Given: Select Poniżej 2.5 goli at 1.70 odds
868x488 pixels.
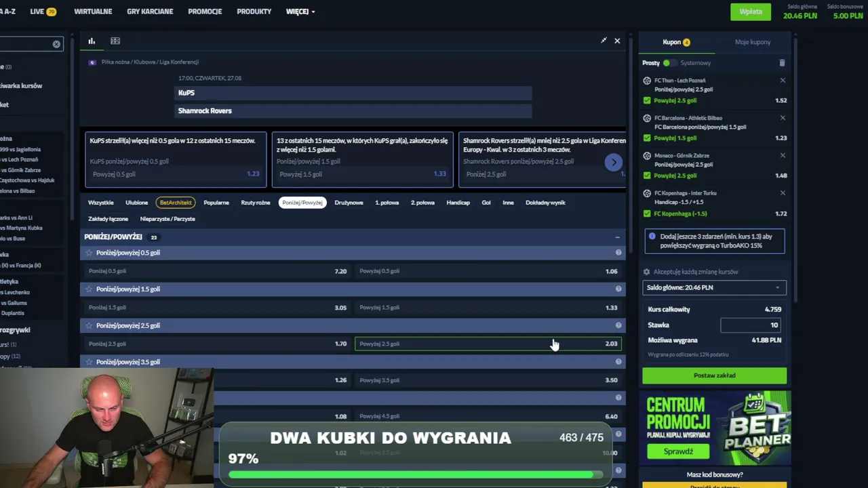Looking at the screenshot, I should click(217, 344).
